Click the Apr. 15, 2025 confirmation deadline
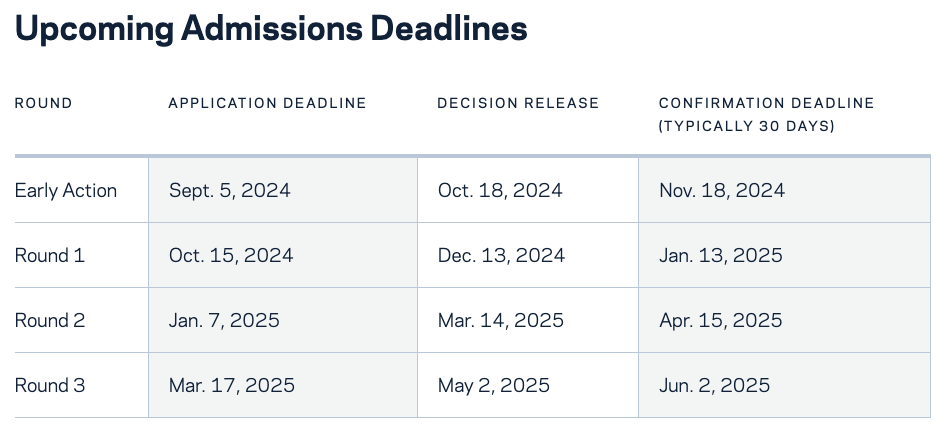 pos(721,320)
